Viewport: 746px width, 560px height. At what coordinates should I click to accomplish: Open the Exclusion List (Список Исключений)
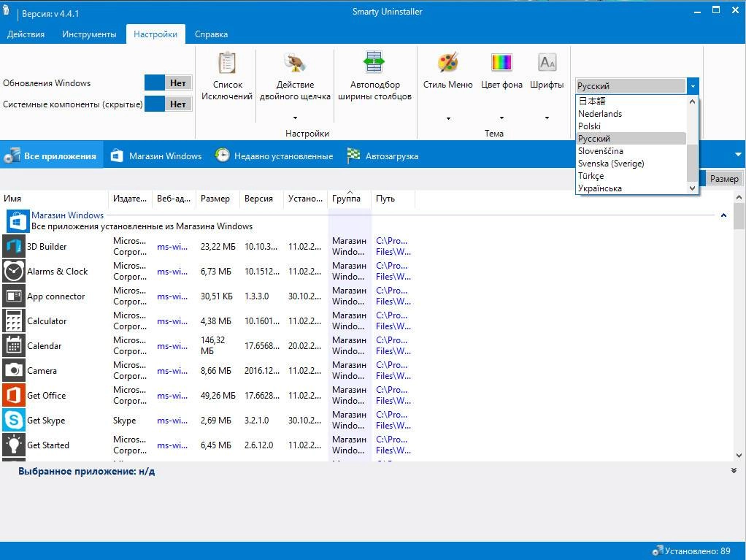pos(227,76)
